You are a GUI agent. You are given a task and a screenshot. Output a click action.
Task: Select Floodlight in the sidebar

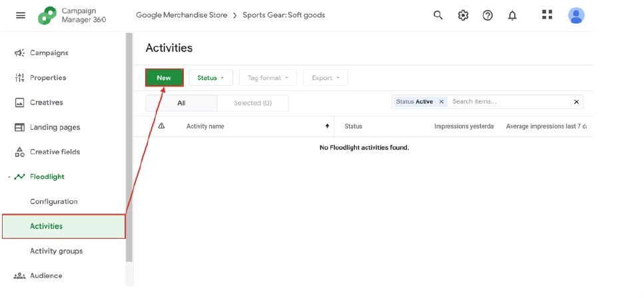(47, 177)
